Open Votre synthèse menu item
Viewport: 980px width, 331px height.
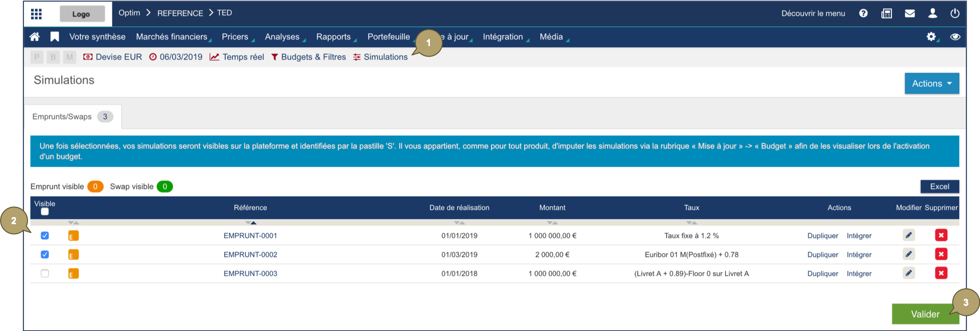pos(97,37)
